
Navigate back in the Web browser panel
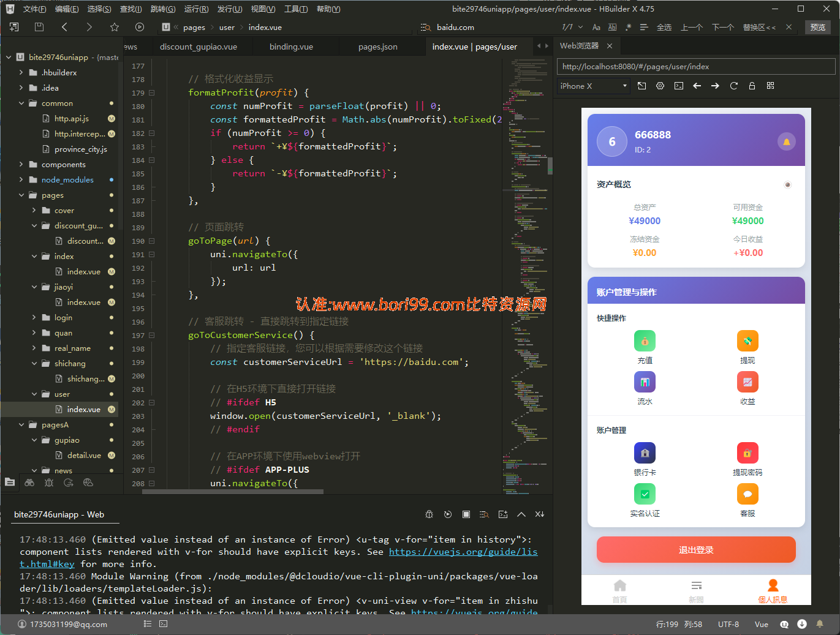[x=697, y=86]
